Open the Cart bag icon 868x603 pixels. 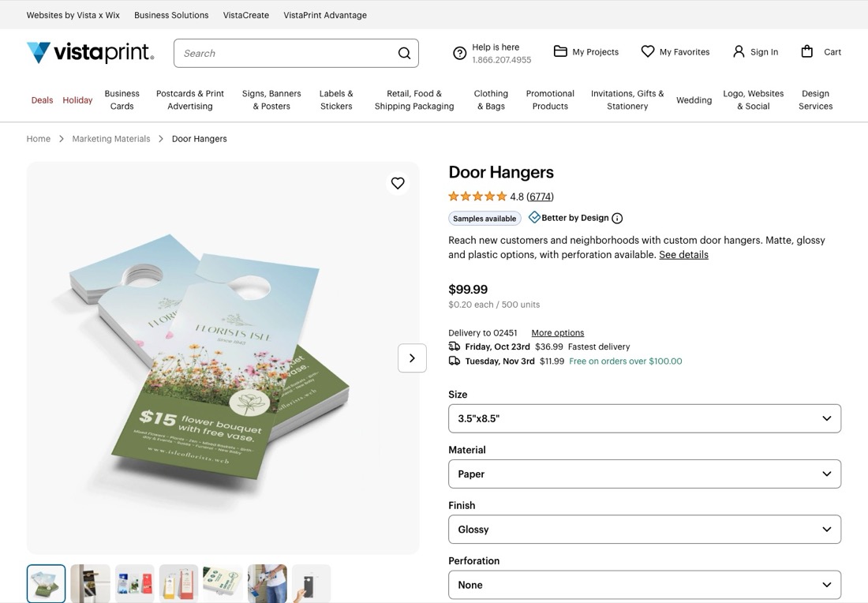pyautogui.click(x=807, y=51)
